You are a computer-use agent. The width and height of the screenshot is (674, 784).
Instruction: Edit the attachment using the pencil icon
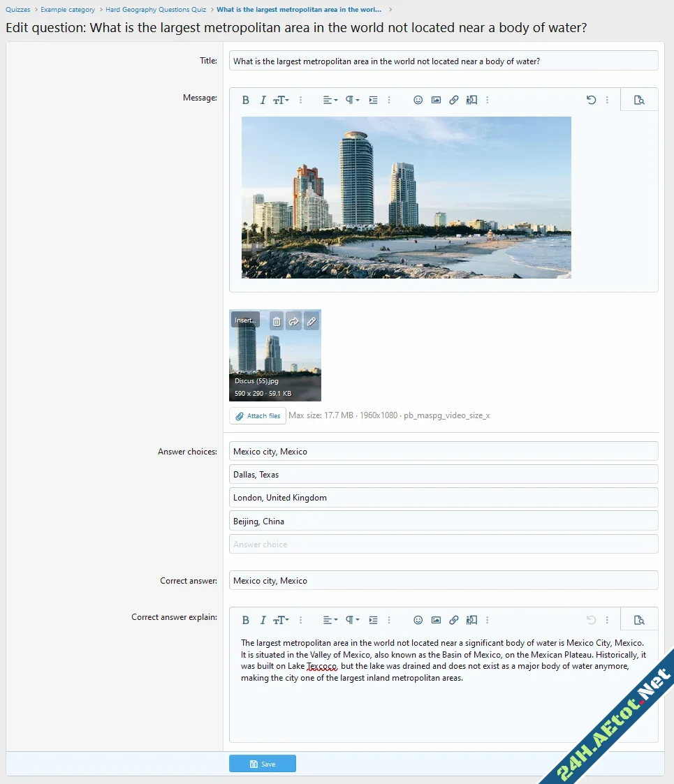click(x=312, y=320)
